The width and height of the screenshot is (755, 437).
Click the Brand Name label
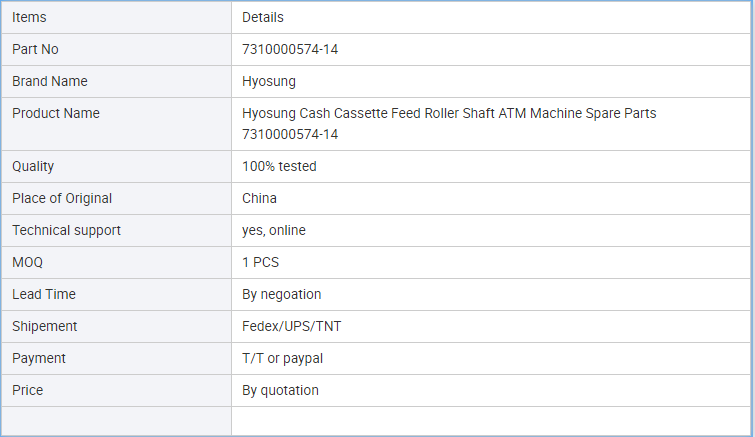coord(50,81)
